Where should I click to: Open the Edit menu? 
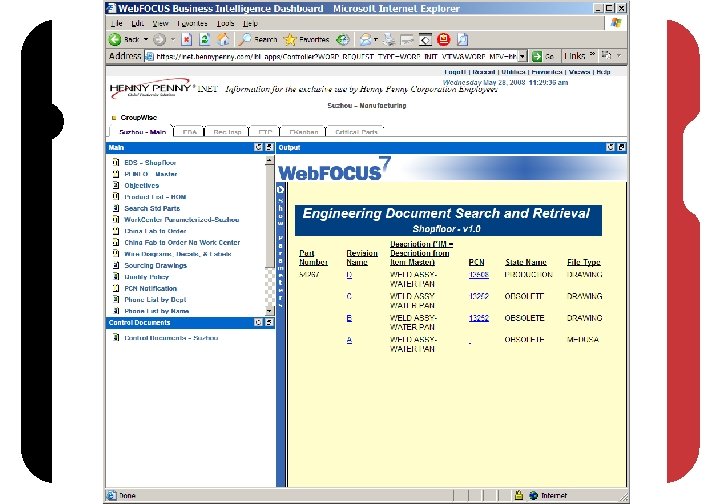pos(137,23)
